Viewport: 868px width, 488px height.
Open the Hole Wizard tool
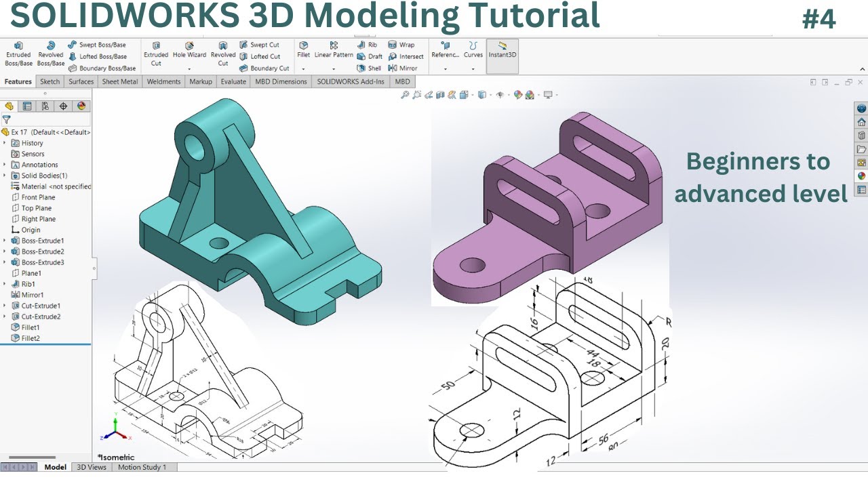coord(189,50)
